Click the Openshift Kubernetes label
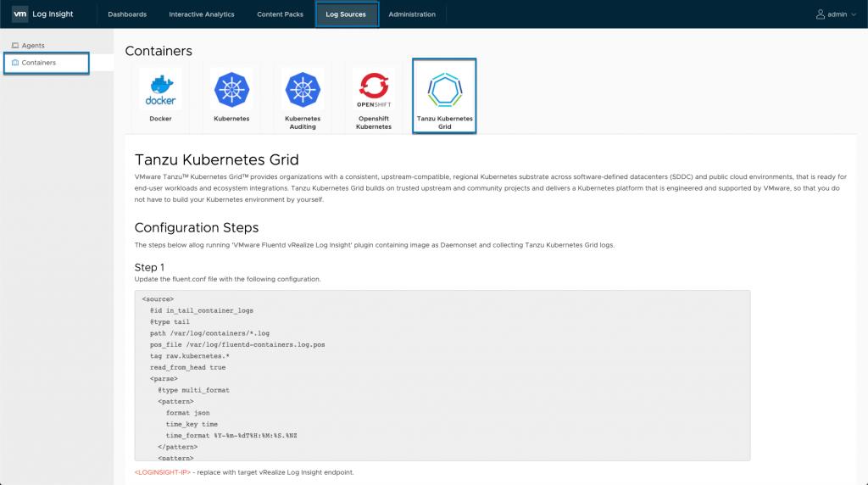868x485 pixels. (x=374, y=122)
